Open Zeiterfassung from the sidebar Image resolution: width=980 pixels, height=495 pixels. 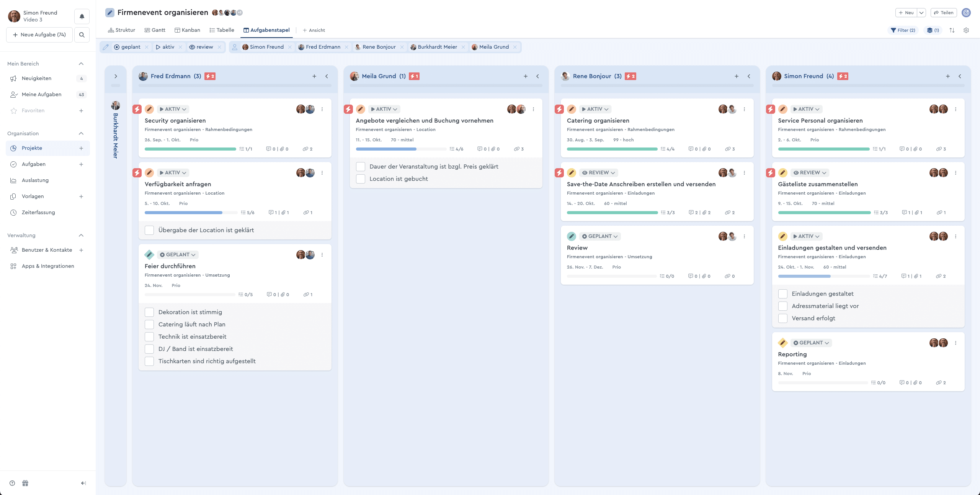[x=38, y=212]
